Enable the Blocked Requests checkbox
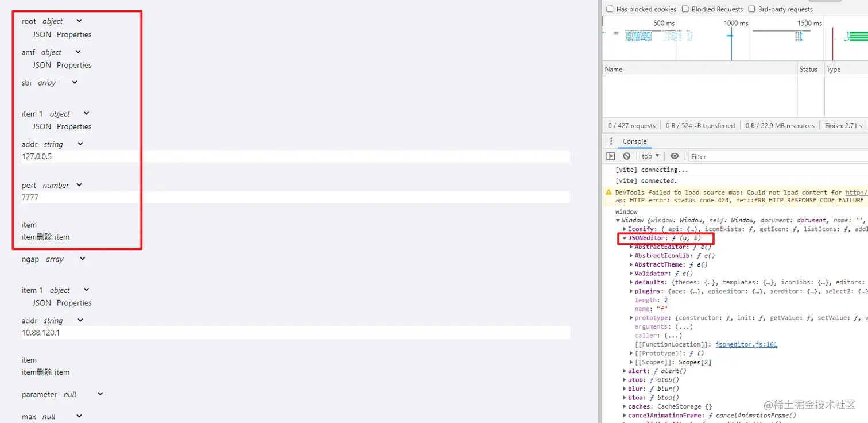The height and width of the screenshot is (423, 868). click(x=685, y=9)
